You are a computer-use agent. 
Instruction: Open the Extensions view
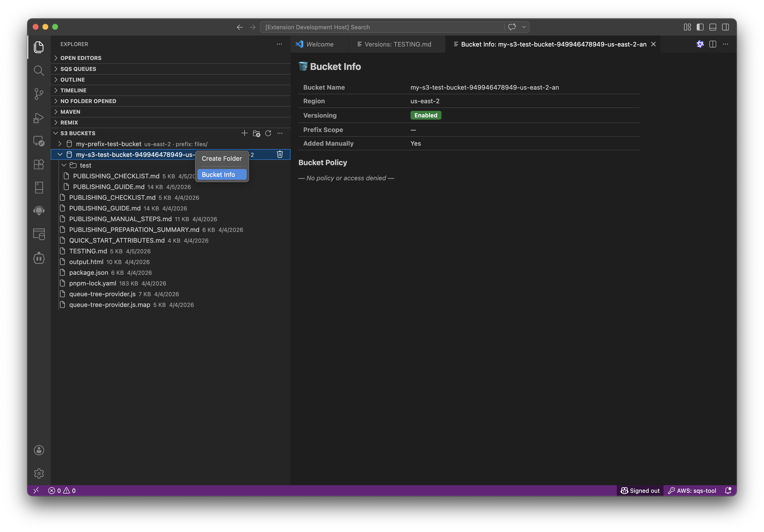[39, 164]
